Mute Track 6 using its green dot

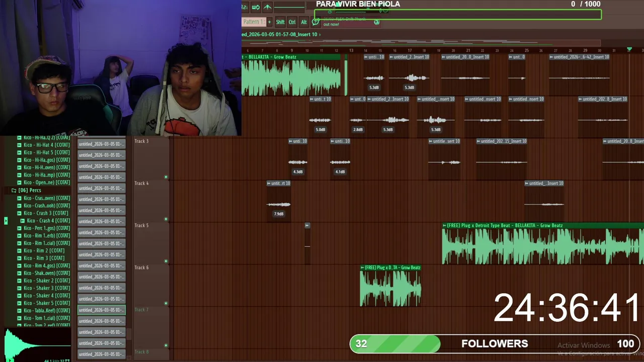166,303
